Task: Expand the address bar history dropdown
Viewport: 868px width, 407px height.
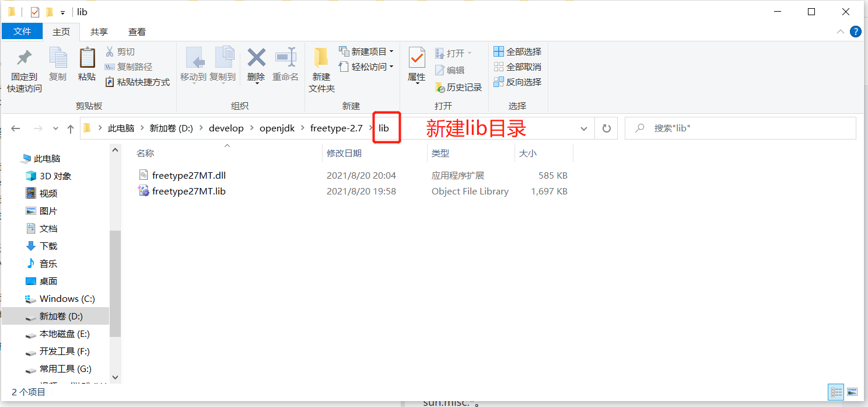Action: point(584,128)
